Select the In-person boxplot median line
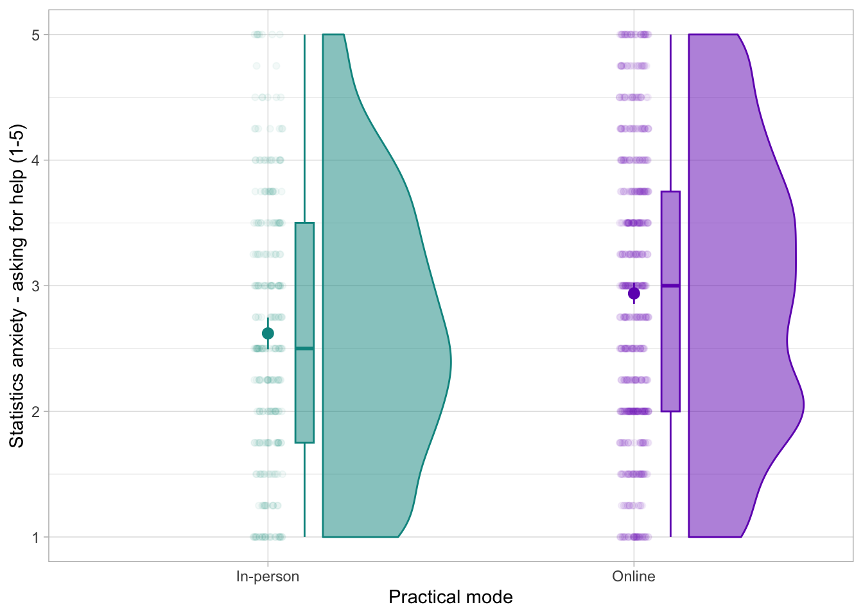Screen dimensions: 863x616 pos(304,348)
